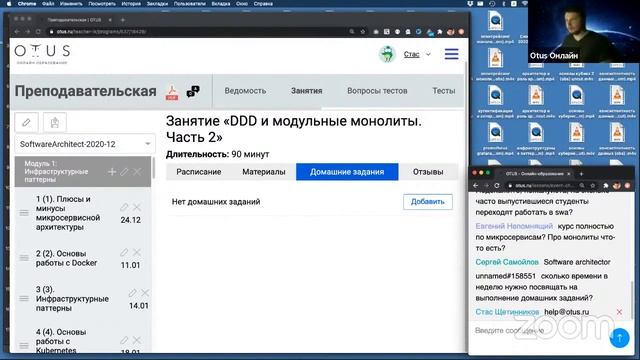The width and height of the screenshot is (640, 360).
Task: Open the PDF export icon beside Преподавательская
Action: click(172, 92)
